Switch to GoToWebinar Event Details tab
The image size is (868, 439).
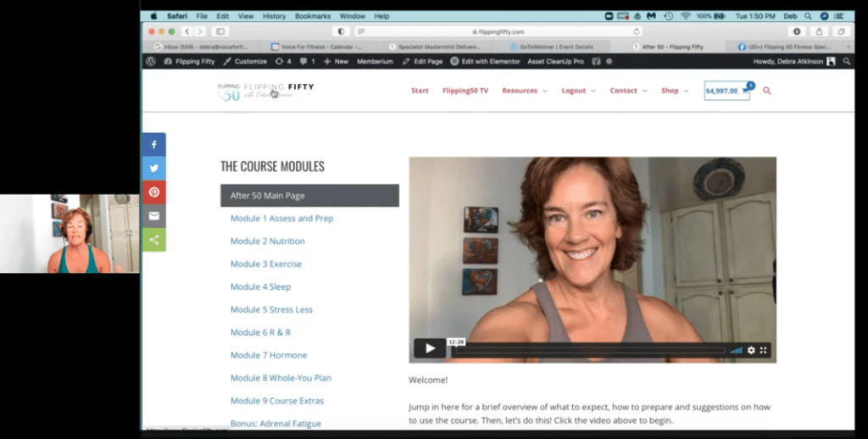[551, 47]
